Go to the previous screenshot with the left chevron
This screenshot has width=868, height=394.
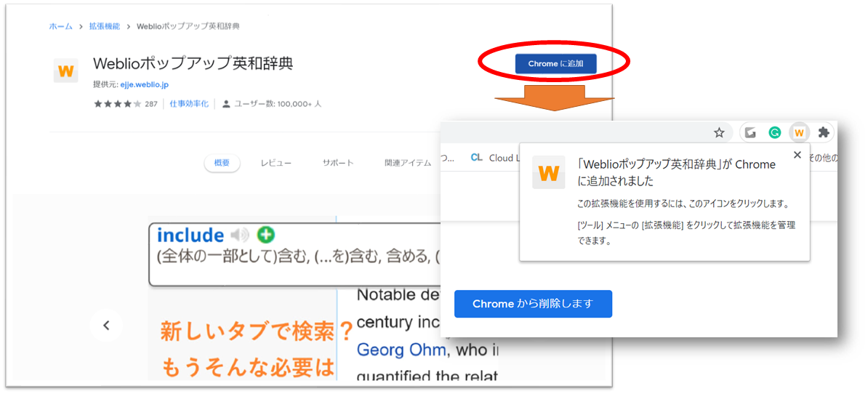(x=106, y=326)
